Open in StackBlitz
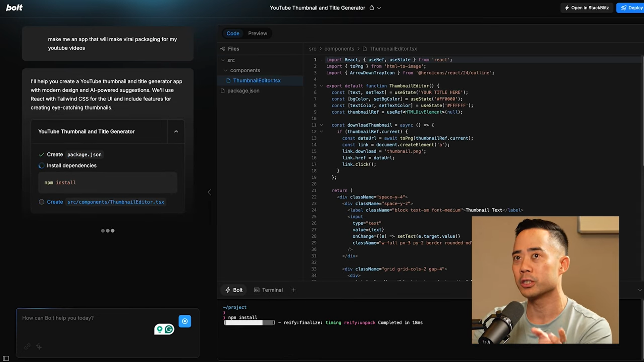This screenshot has height=362, width=644. click(x=587, y=8)
